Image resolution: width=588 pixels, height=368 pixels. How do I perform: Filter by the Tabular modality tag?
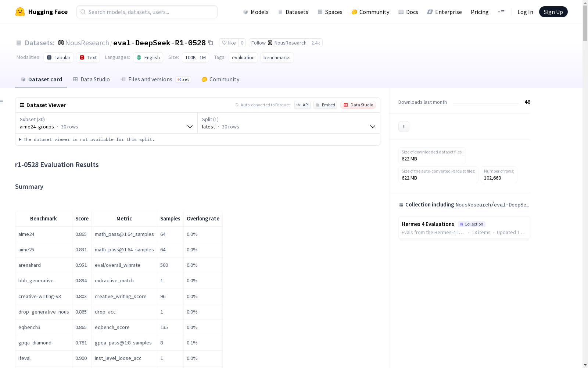tap(59, 57)
